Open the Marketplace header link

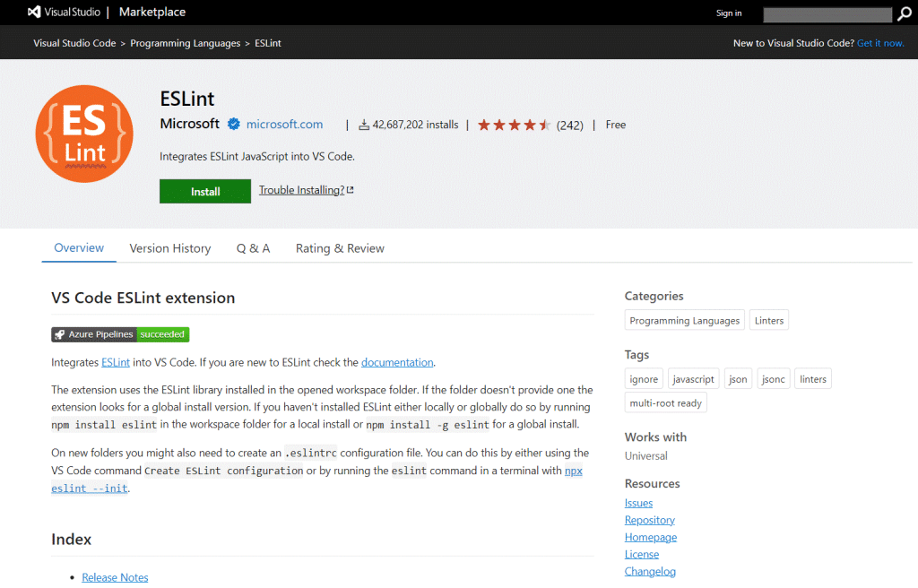[x=152, y=12]
